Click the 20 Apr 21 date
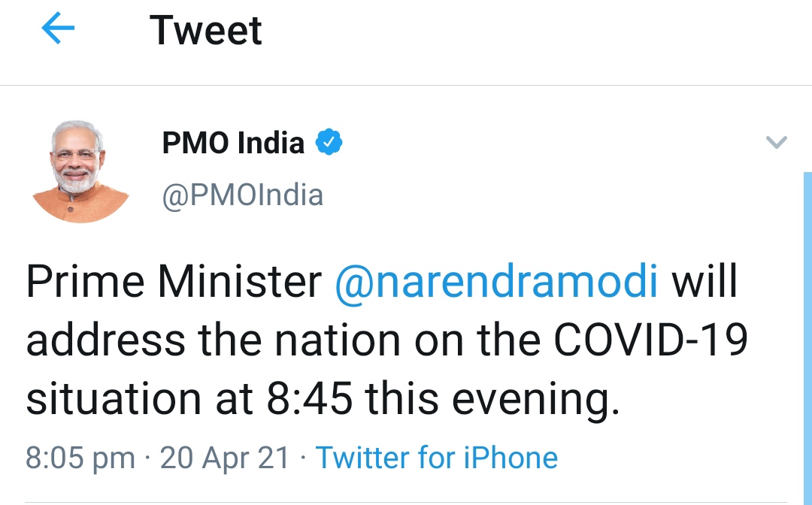This screenshot has height=505, width=812. pyautogui.click(x=225, y=458)
